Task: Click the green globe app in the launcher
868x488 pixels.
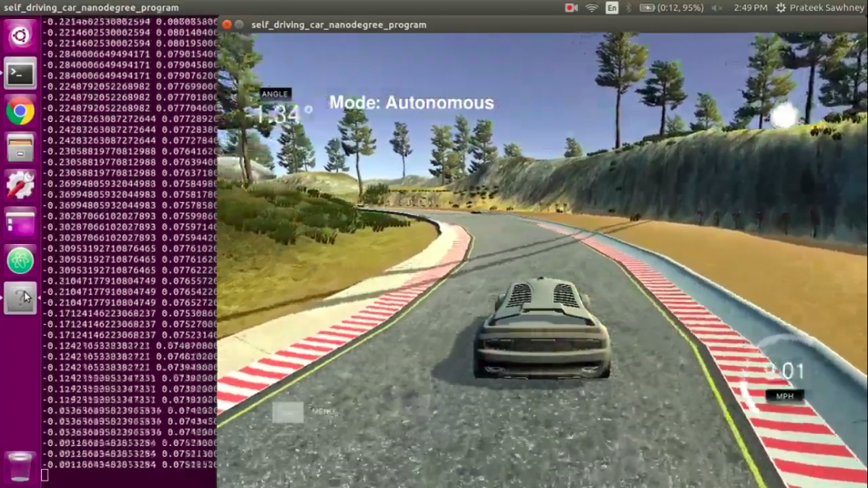Action: click(x=20, y=259)
